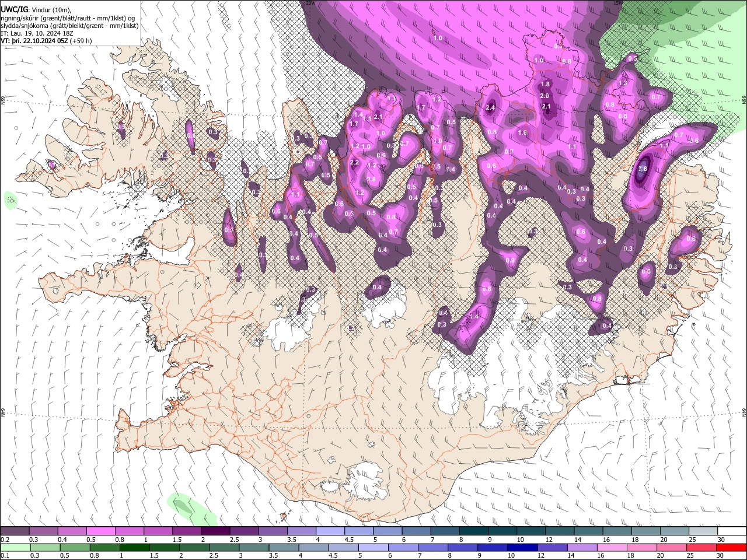
Task: Pick the lower legend swatch labeled 8
Action: coord(463,547)
